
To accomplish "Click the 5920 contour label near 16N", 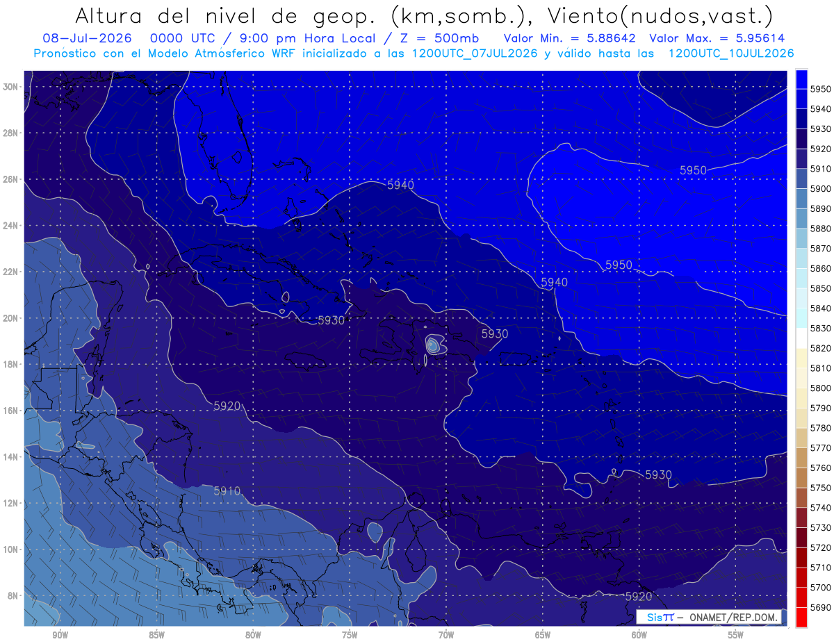I will point(227,406).
